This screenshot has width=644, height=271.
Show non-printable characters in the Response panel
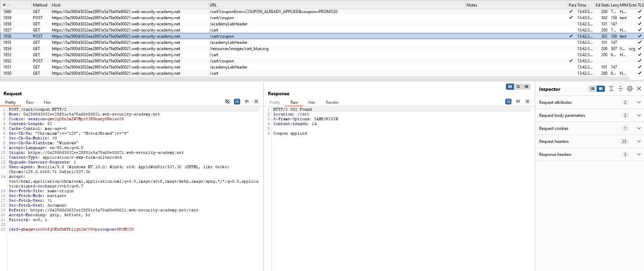click(518, 101)
